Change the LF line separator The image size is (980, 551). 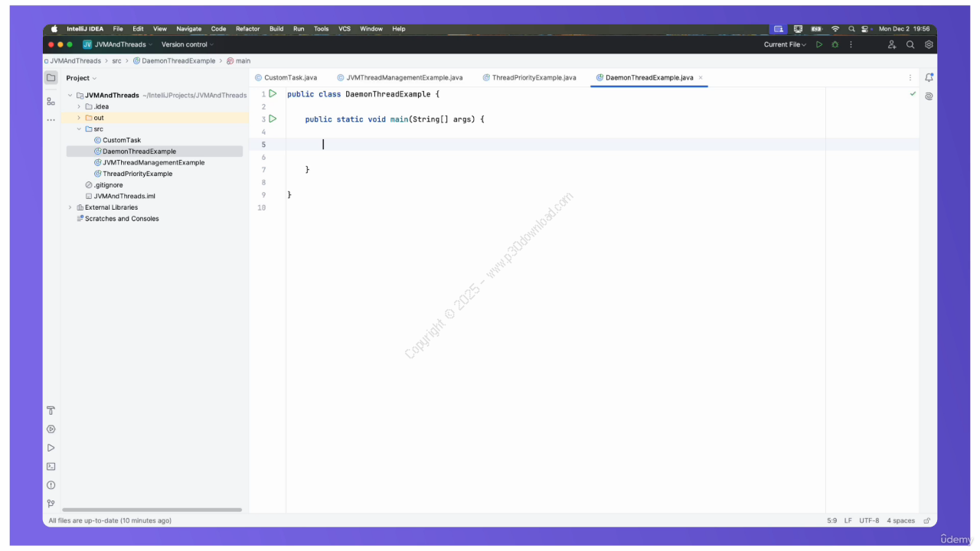click(848, 520)
